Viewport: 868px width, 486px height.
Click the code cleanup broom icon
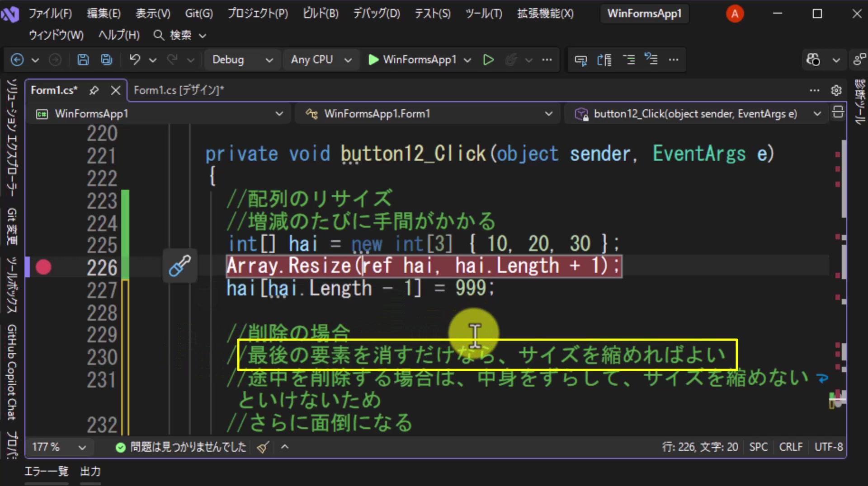263,447
